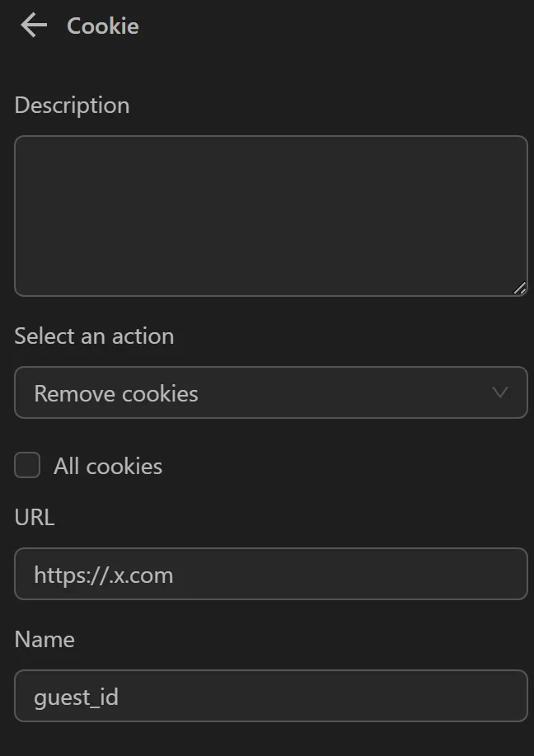
Task: Click the URL field label
Action: pos(34,517)
